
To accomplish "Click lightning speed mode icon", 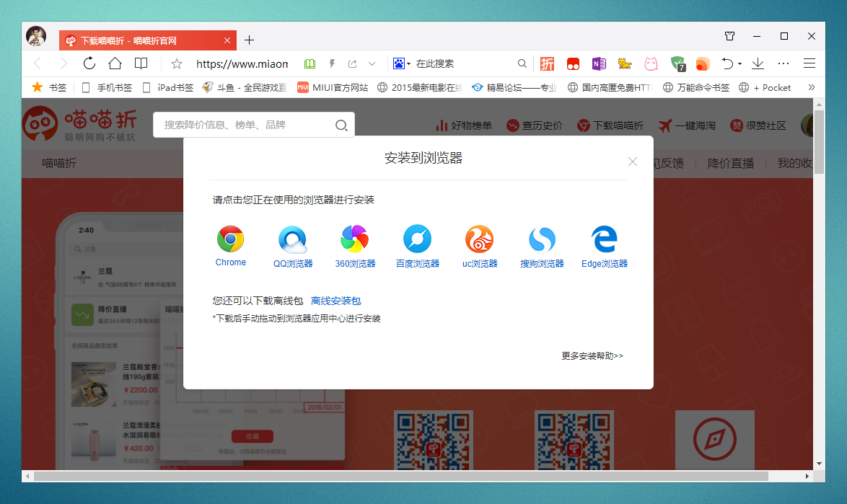I will 332,63.
